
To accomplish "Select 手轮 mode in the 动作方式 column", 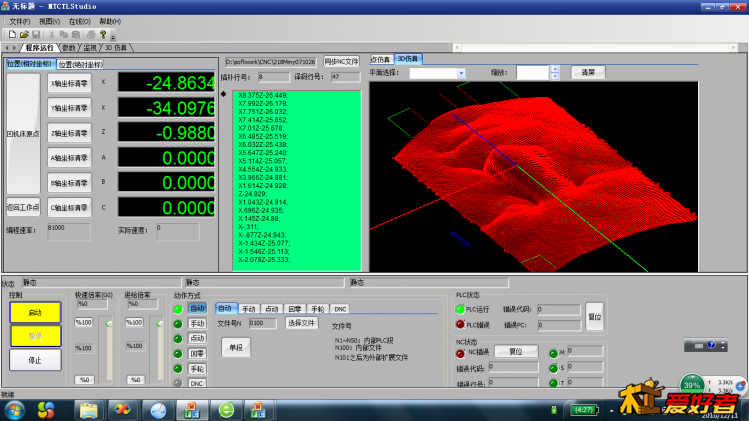I will pos(197,368).
